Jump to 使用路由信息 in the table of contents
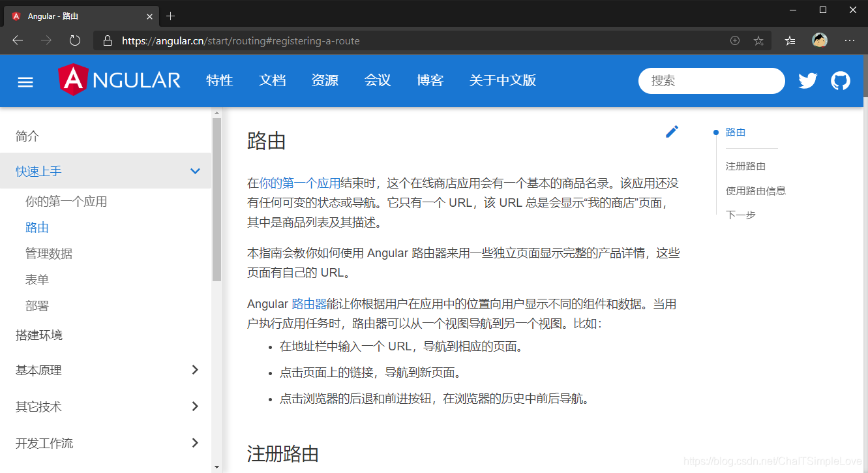 (756, 191)
